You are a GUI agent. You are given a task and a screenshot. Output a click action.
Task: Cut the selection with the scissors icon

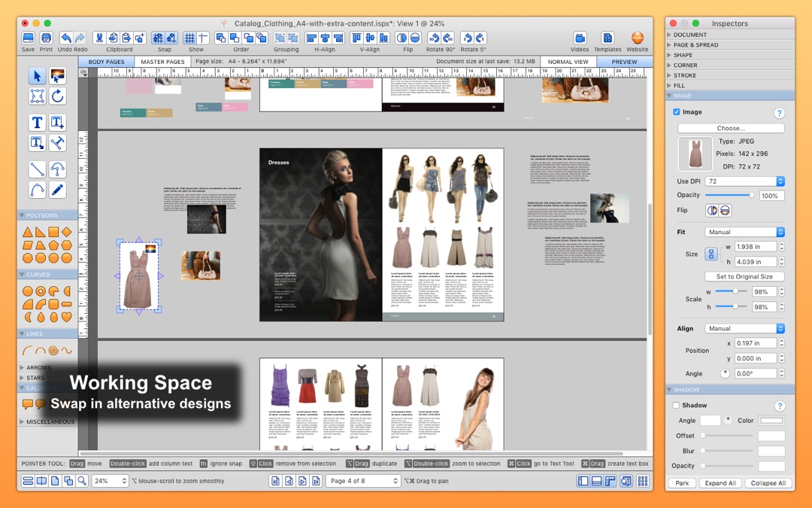tap(99, 38)
